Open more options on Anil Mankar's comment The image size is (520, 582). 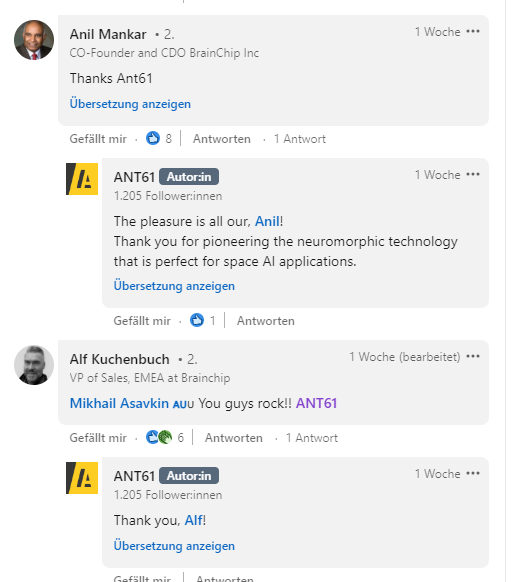pos(473,32)
